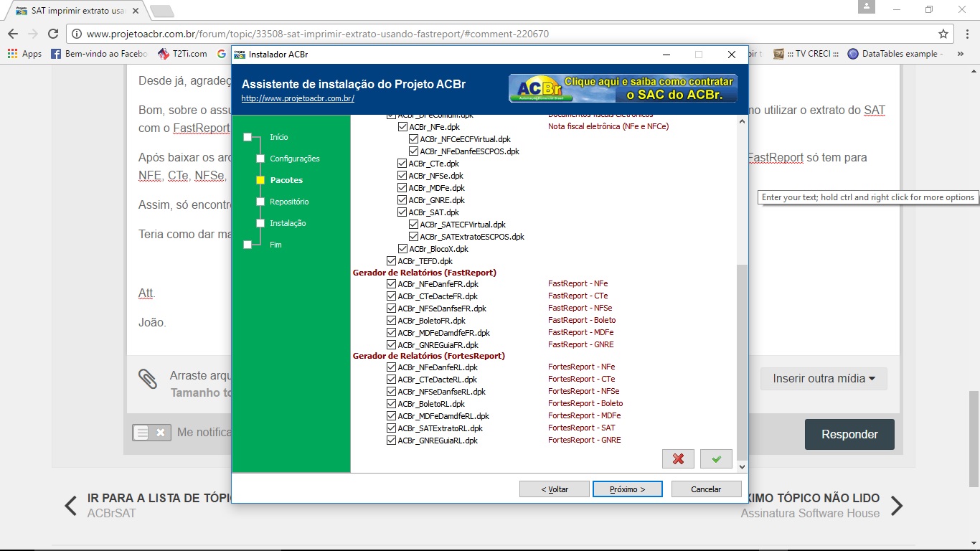Open the projetoacbr.com.br link in installer header
The image size is (980, 551).
pyautogui.click(x=298, y=98)
